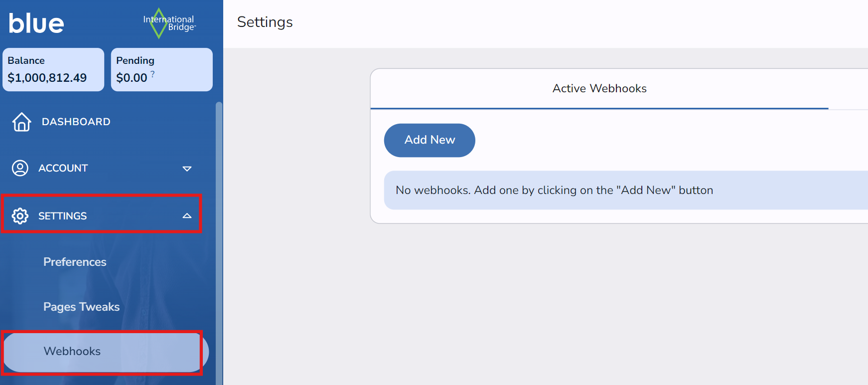Image resolution: width=868 pixels, height=385 pixels.
Task: Click the blue logo in the sidebar
Action: point(36,23)
